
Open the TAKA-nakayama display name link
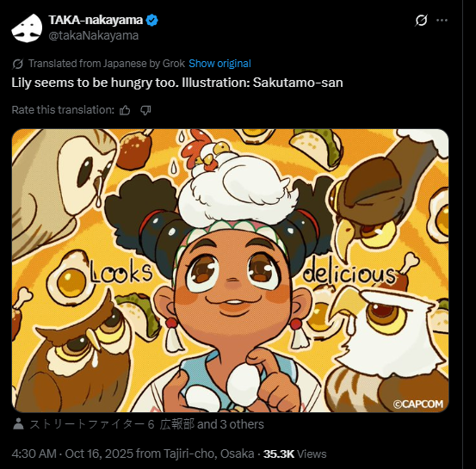coord(96,20)
